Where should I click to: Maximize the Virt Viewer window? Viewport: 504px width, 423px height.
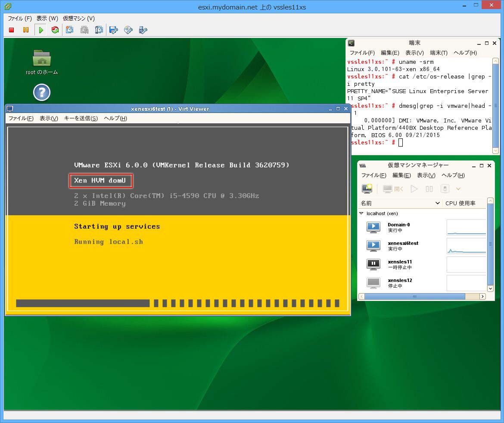(338, 109)
